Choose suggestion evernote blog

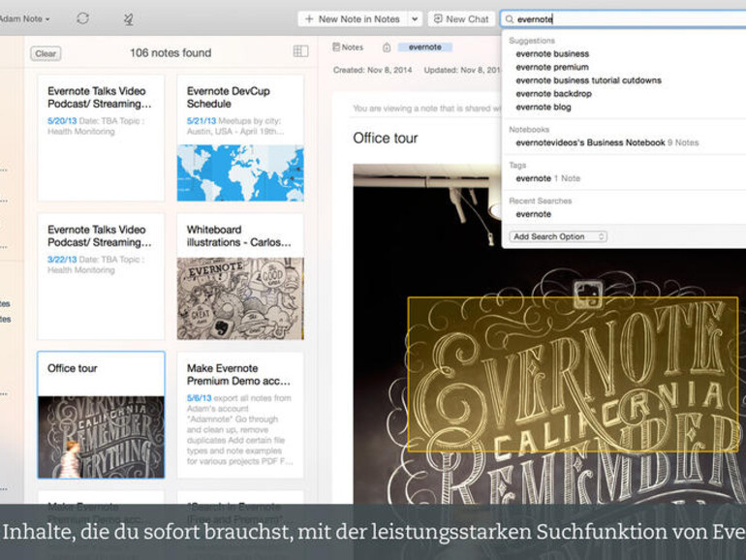coord(544,107)
